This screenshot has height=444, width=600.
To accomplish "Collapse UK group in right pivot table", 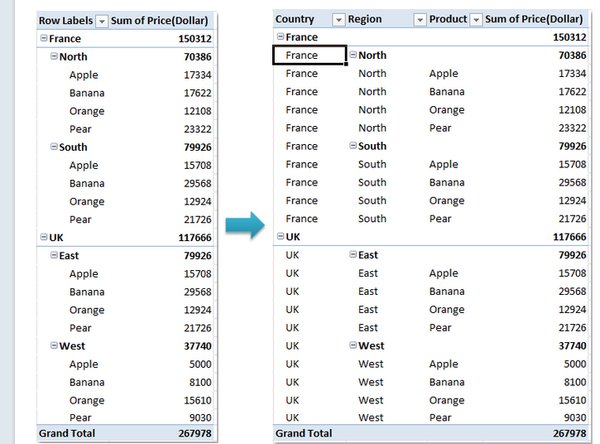I will pos(280,236).
